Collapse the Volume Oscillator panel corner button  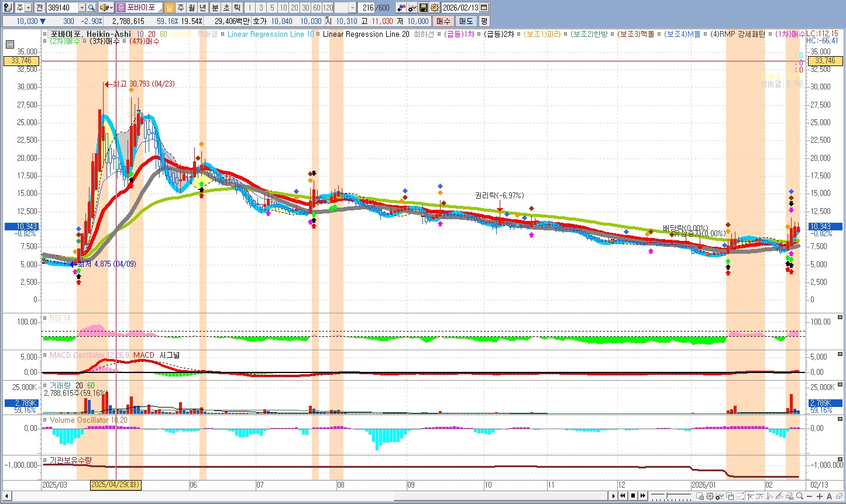tap(840, 419)
